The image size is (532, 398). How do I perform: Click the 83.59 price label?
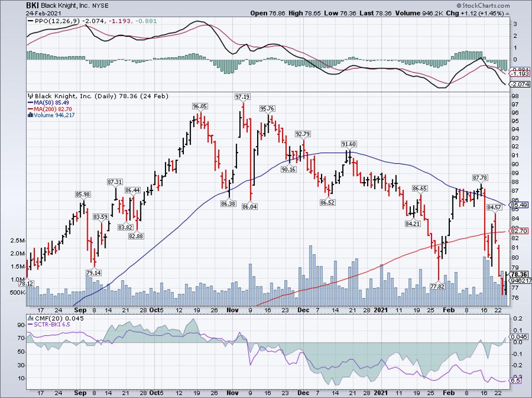(101, 216)
